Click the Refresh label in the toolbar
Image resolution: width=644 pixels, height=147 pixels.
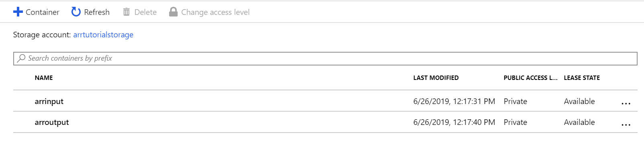pos(97,12)
